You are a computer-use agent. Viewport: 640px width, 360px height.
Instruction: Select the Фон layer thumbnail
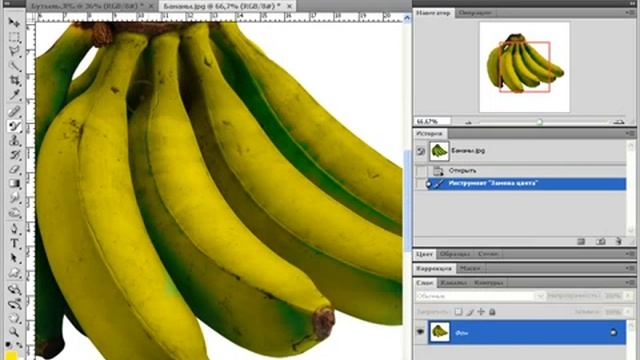pos(439,332)
